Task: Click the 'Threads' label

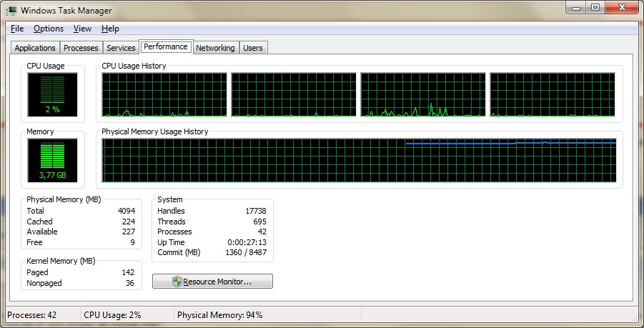Action: coord(172,222)
